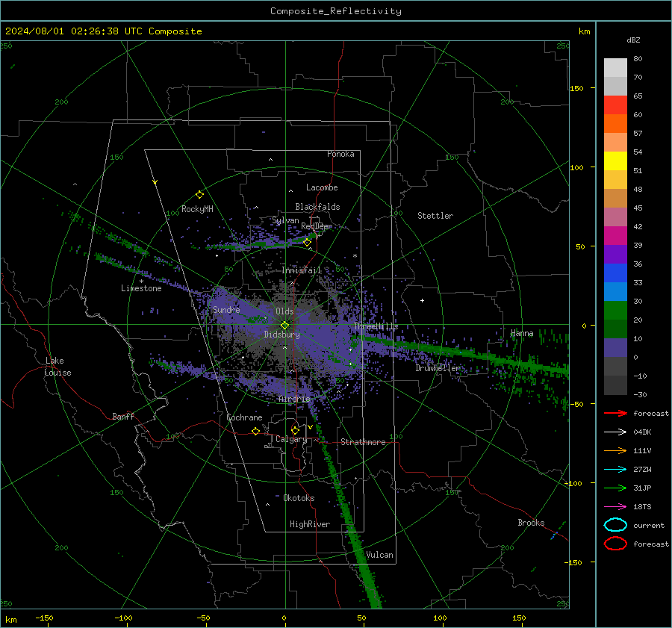Click the cyan current ellipse legend icon

point(615,525)
